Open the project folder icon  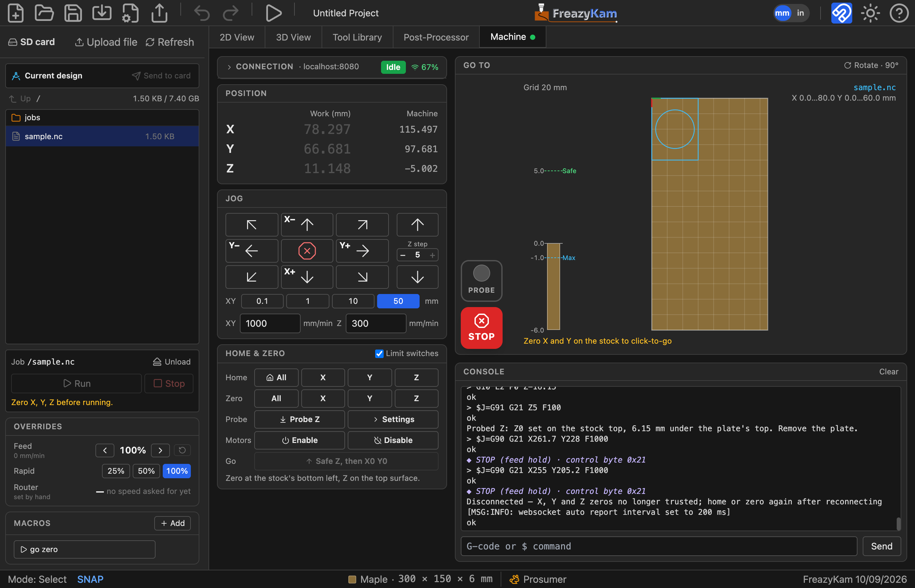[x=44, y=13]
